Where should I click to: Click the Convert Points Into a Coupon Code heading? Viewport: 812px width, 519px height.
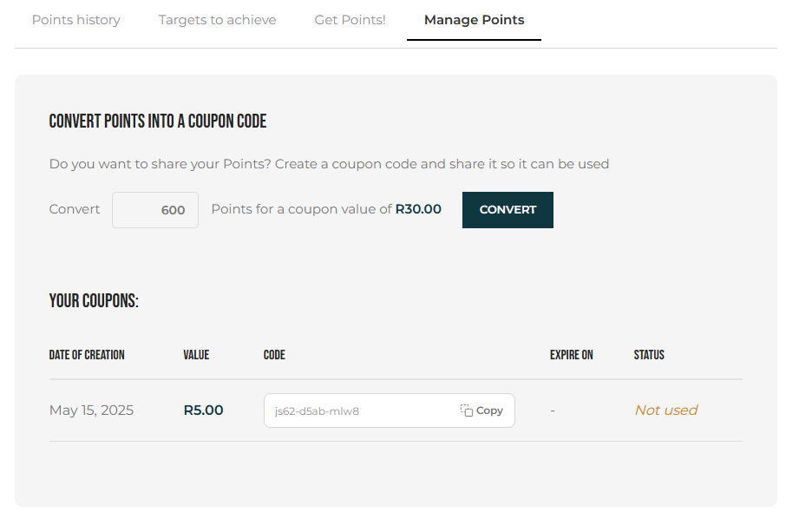(x=157, y=122)
